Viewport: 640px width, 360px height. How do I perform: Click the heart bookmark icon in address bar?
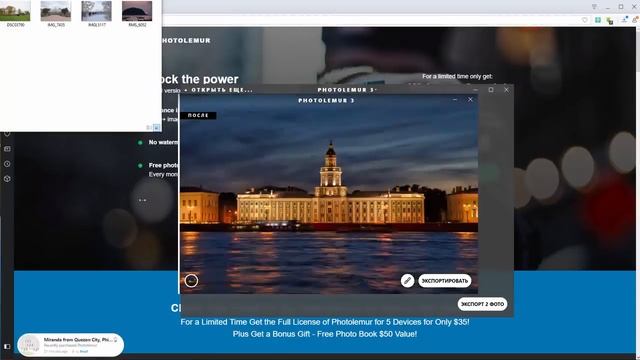(x=584, y=20)
